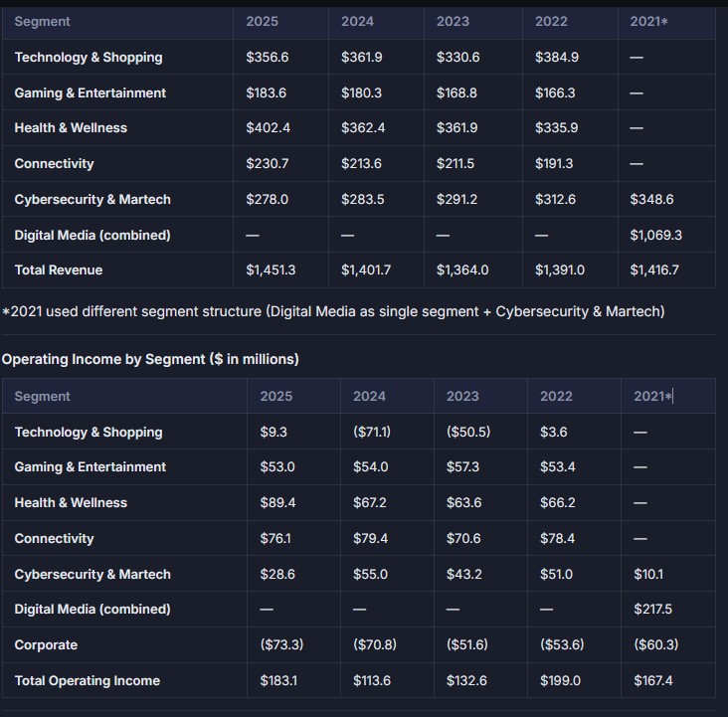Select Health & Wellness revenue $402.4
728x717 pixels.
pyautogui.click(x=268, y=127)
